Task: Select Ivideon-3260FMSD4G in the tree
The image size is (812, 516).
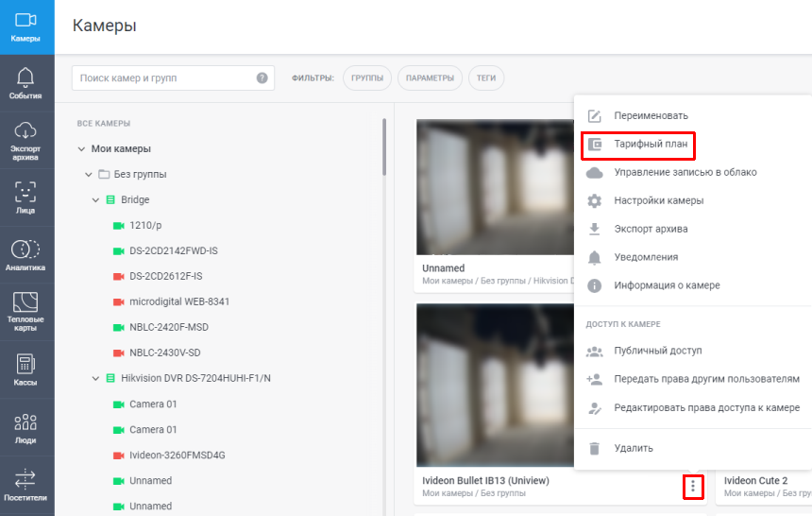Action: click(178, 456)
